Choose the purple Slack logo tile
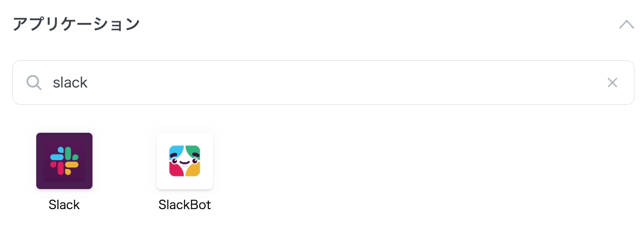 coord(64,161)
